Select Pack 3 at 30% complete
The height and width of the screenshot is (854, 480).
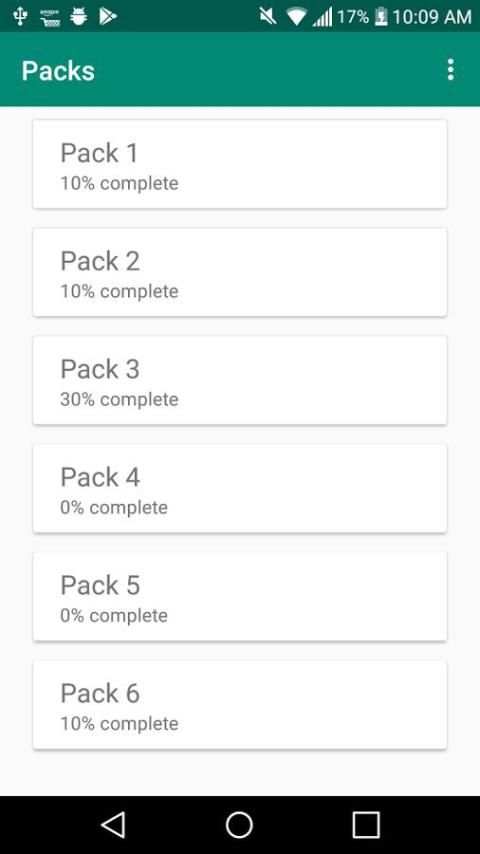(240, 380)
